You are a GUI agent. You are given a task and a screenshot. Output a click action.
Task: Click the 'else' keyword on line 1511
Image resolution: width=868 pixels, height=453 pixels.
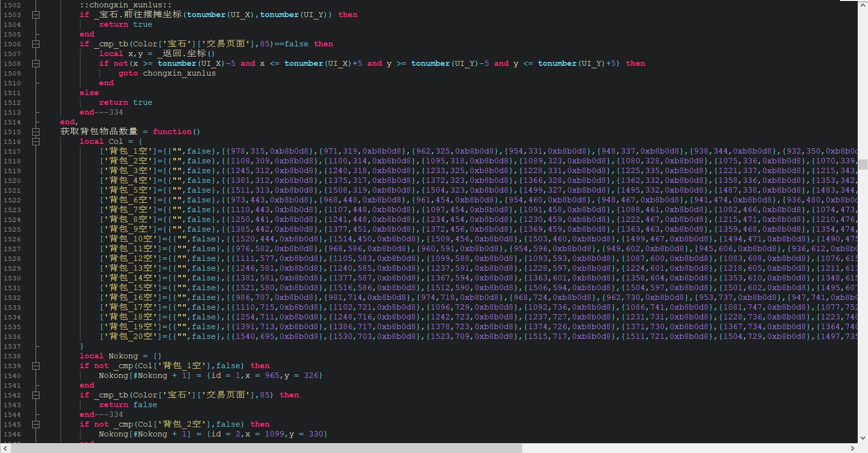click(x=89, y=93)
